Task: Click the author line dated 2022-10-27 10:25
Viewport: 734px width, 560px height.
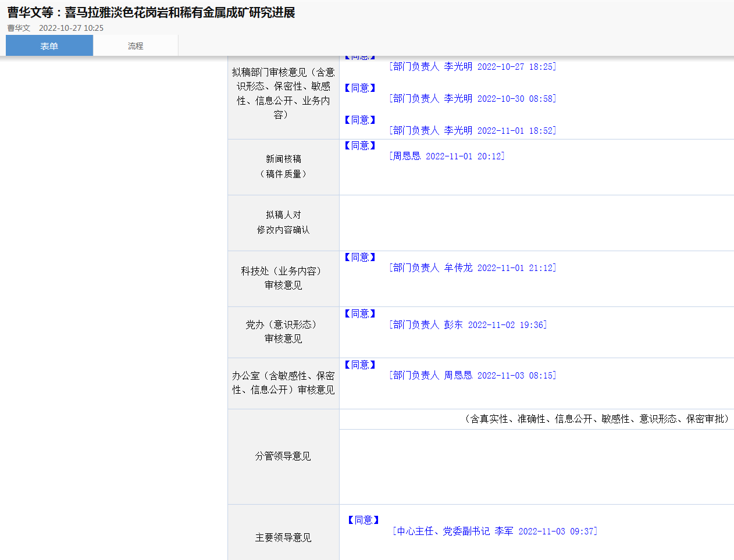Action: [55, 28]
